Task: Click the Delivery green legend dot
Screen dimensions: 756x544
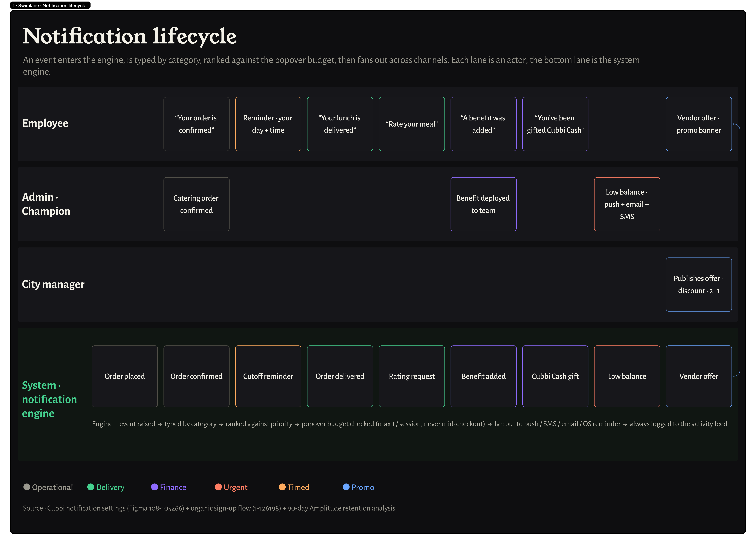Action: click(91, 487)
